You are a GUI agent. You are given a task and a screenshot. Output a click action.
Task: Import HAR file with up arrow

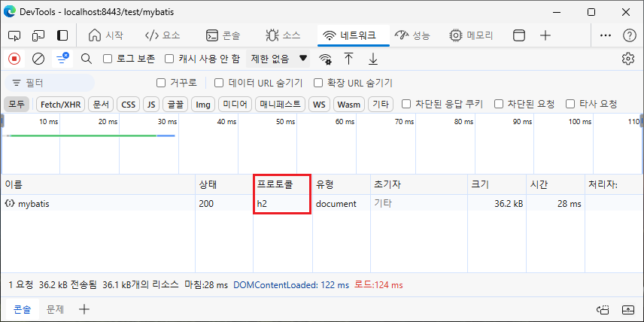[x=348, y=59]
